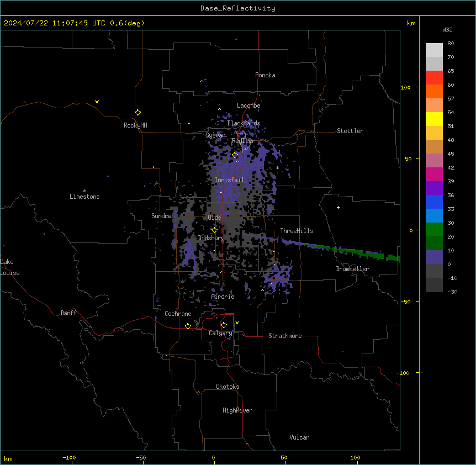Viewport: 476px width, 465px height.
Task: Select the violet 36-39 dBZ legend swatch
Action: (434, 188)
